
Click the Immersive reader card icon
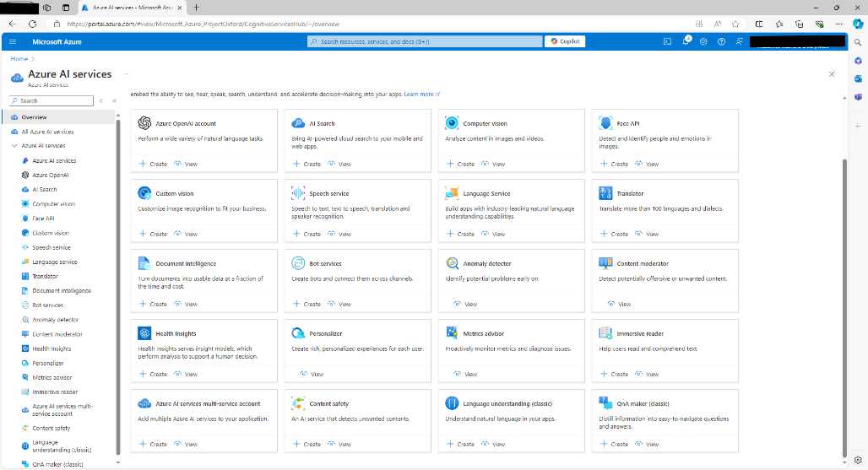(x=605, y=332)
